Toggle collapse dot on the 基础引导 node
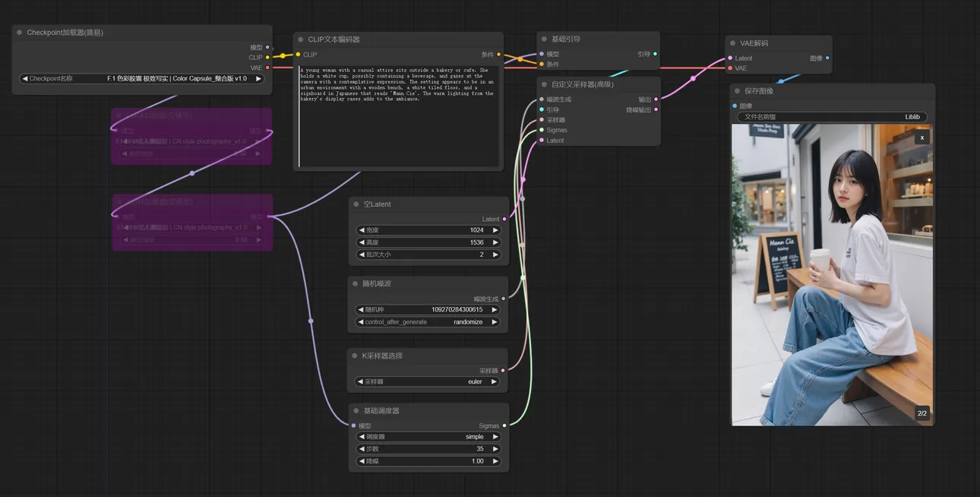The width and height of the screenshot is (980, 497). pyautogui.click(x=544, y=39)
